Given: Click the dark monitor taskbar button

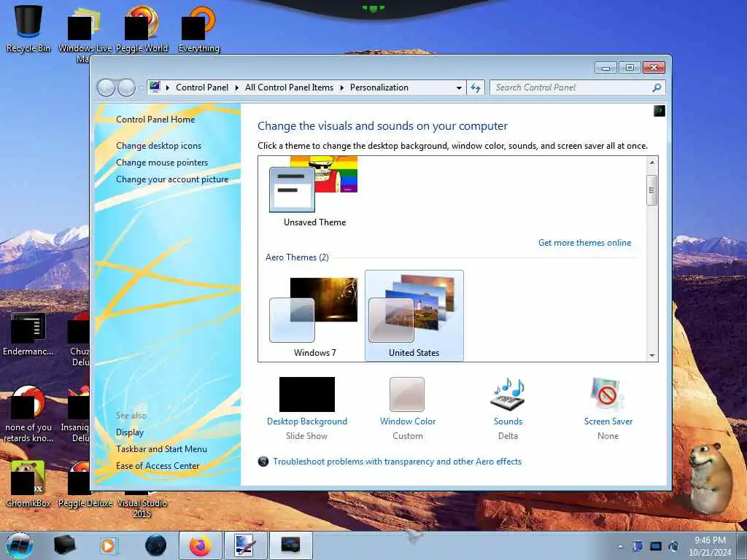Looking at the screenshot, I should click(290, 545).
